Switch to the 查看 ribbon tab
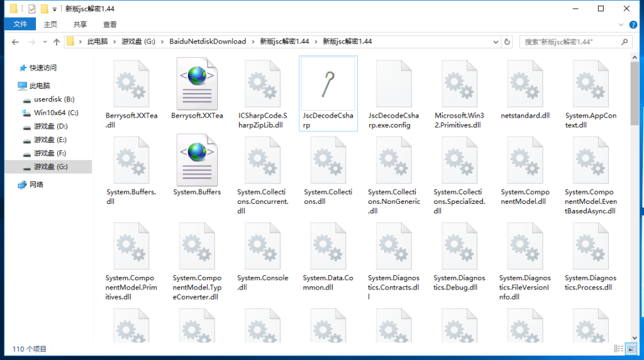The height and width of the screenshot is (360, 644). coord(110,25)
